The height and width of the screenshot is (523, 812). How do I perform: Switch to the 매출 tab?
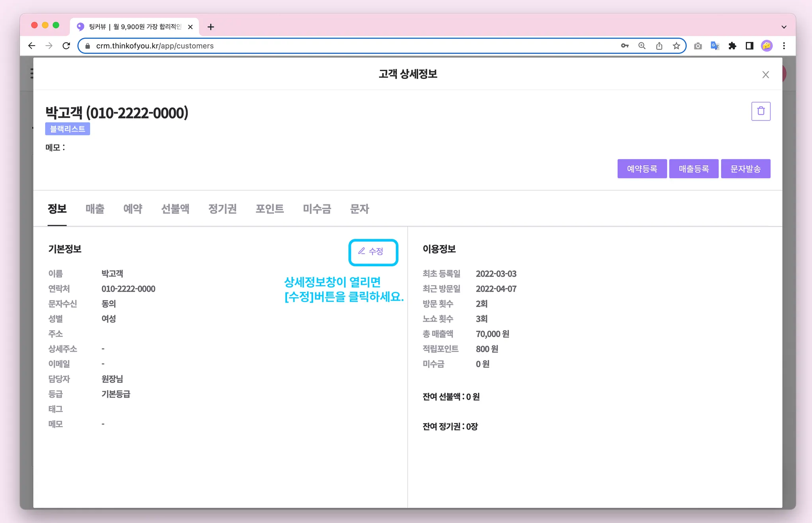click(95, 209)
